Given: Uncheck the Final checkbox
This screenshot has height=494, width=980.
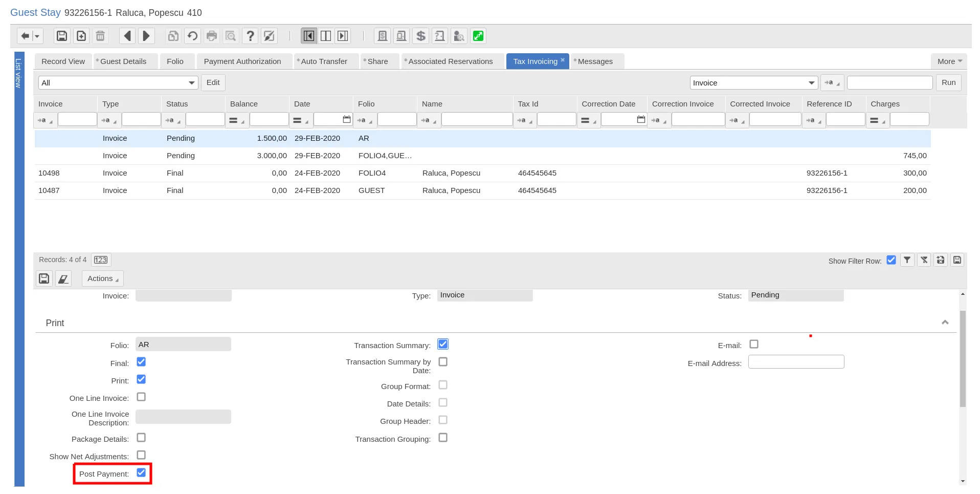Looking at the screenshot, I should (141, 362).
